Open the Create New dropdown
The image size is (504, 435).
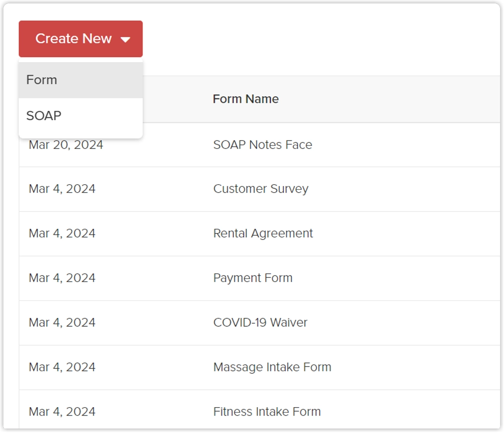tap(80, 39)
